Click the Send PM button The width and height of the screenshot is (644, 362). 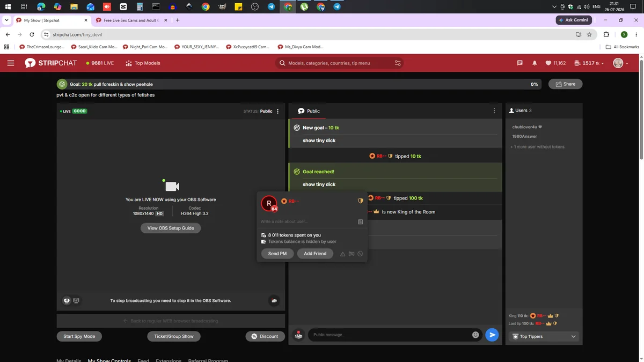point(277,254)
